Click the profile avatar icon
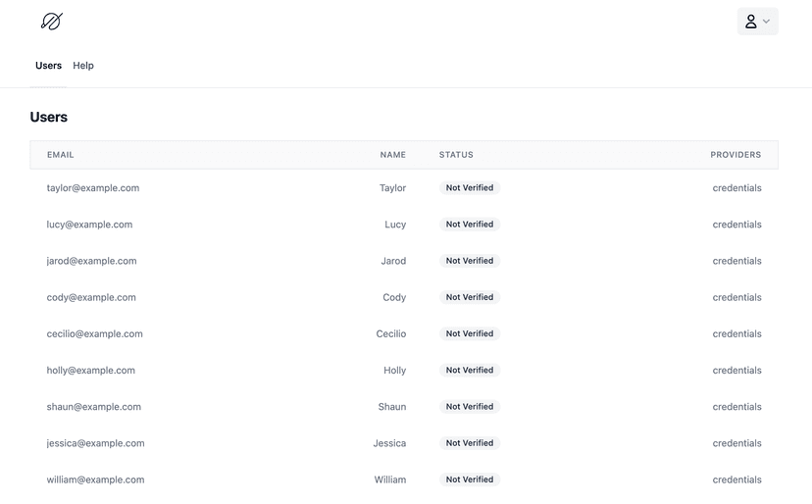The width and height of the screenshot is (812, 504). 751,22
